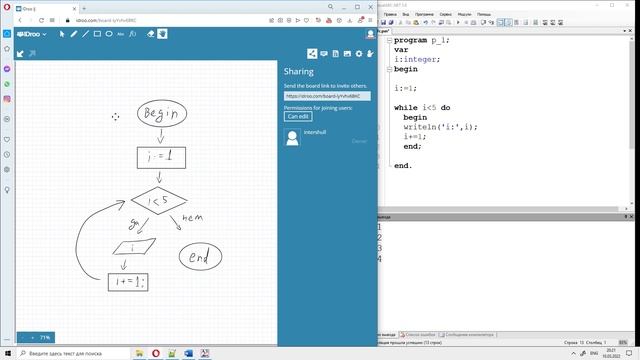640x360 pixels.
Task: Open the Программа menu
Action: (424, 14)
